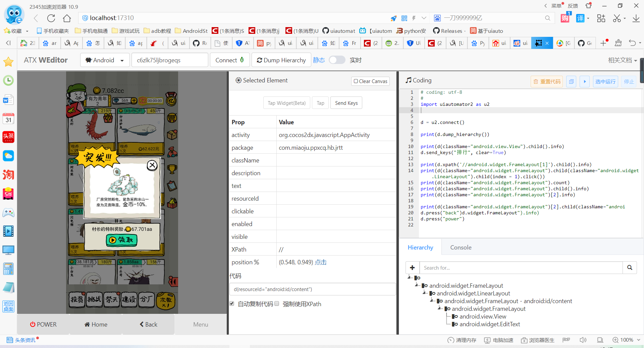Open the 菜单 browser menu
Viewport: 644px width, 348px height.
tap(556, 6)
